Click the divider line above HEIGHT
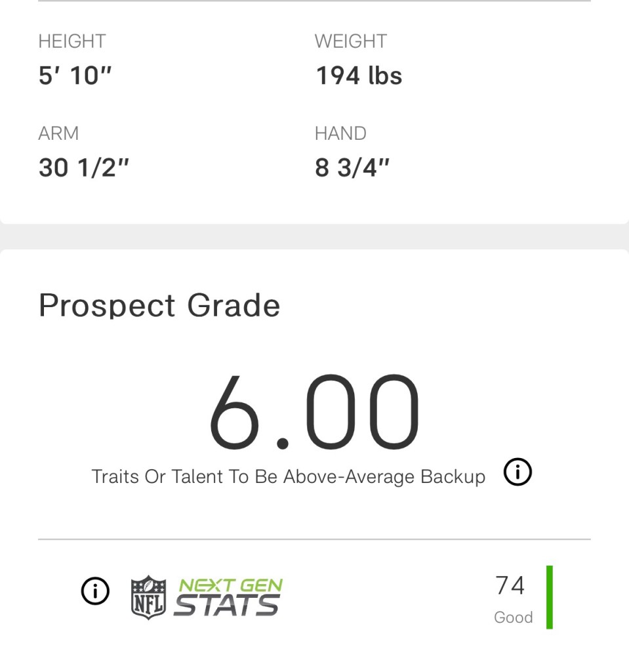Image resolution: width=629 pixels, height=672 pixels. 314,1
